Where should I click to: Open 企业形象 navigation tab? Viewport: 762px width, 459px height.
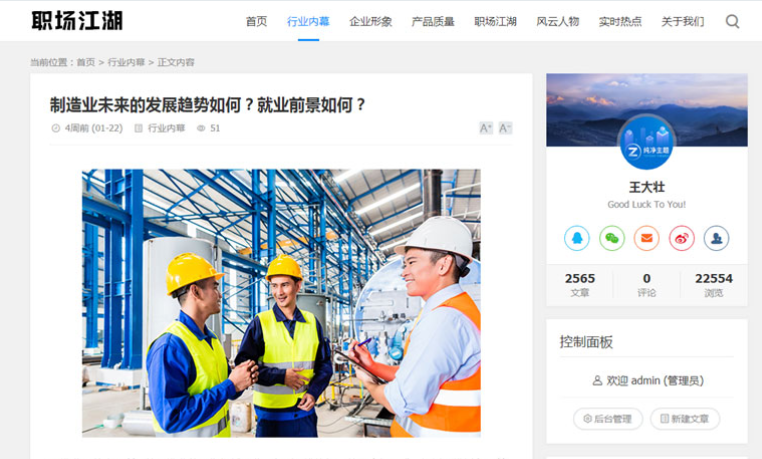[x=370, y=21]
